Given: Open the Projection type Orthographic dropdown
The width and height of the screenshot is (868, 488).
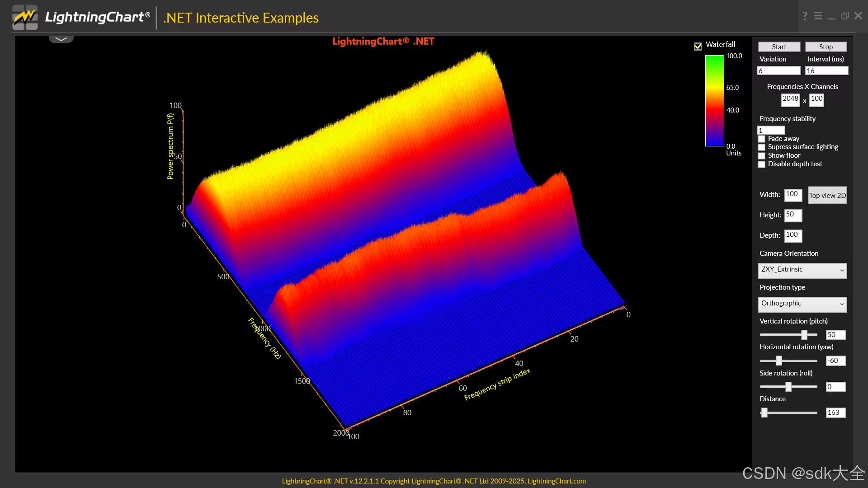Looking at the screenshot, I should click(x=802, y=304).
